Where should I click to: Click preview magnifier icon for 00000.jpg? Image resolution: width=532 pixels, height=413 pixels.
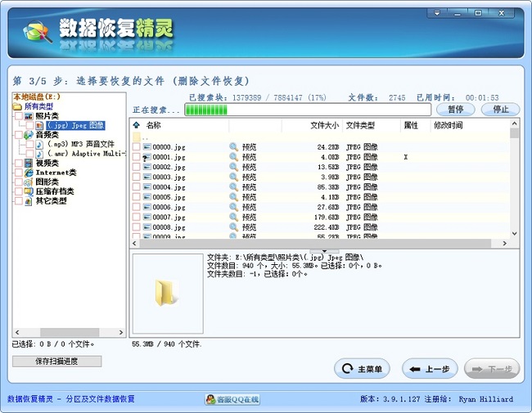(x=233, y=147)
